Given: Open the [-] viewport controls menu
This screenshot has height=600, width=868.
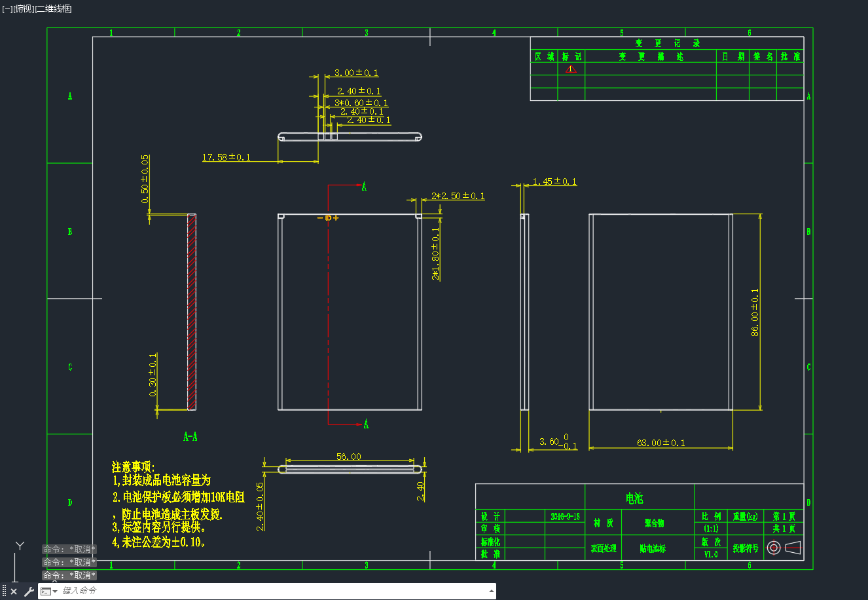Looking at the screenshot, I should 7,9.
